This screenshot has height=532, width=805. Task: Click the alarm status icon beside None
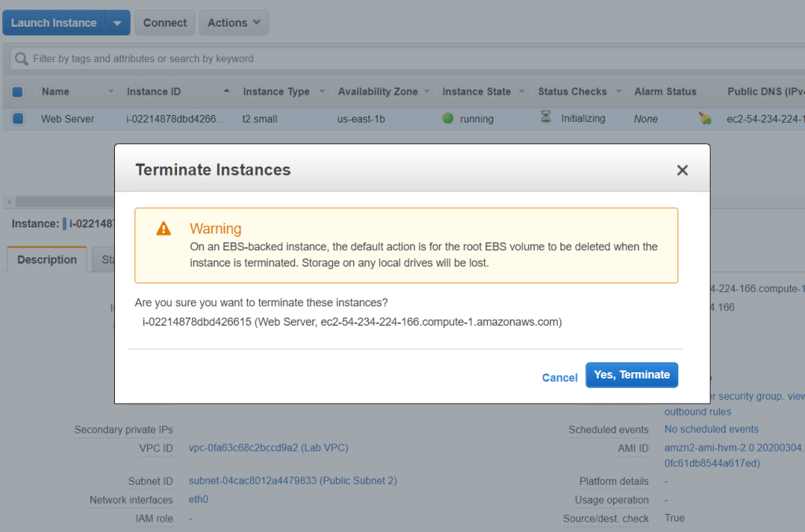704,119
